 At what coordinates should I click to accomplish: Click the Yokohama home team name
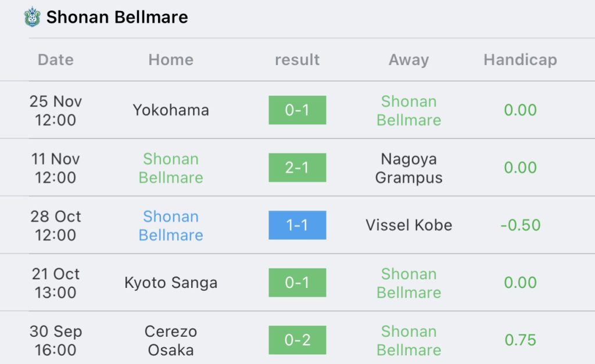coord(171,110)
